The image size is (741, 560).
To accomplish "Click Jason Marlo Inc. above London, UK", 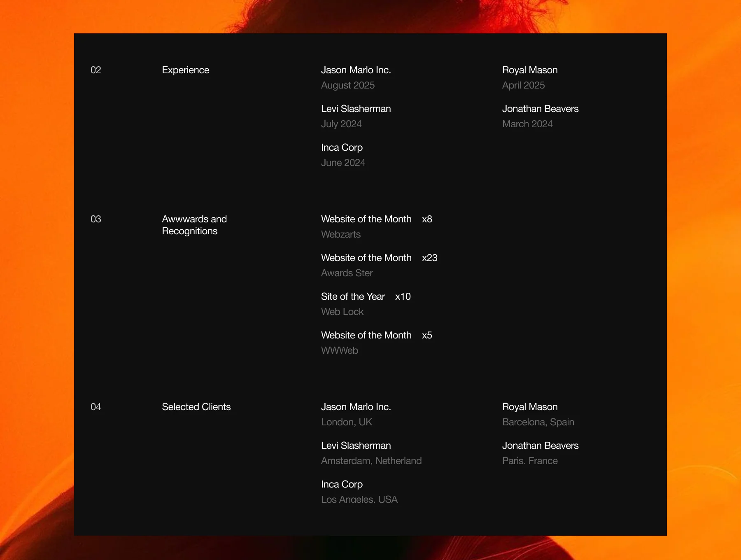I will click(356, 407).
